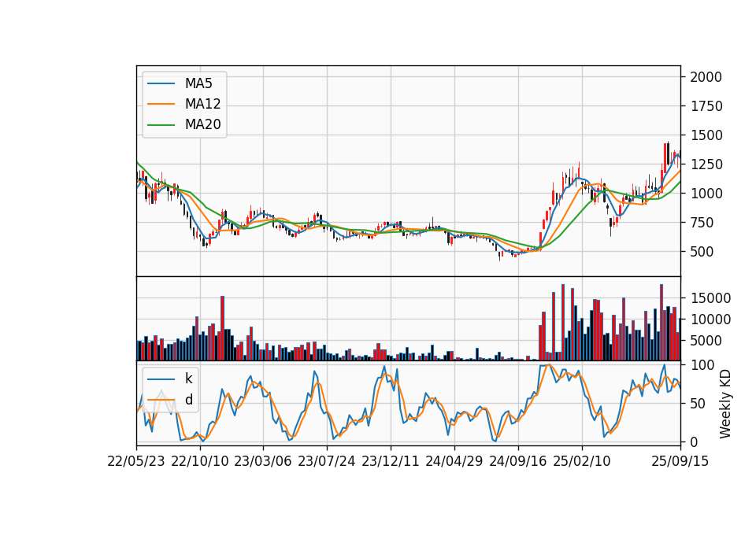
Task: Click the 25/02/10 date label
Action: point(581,461)
